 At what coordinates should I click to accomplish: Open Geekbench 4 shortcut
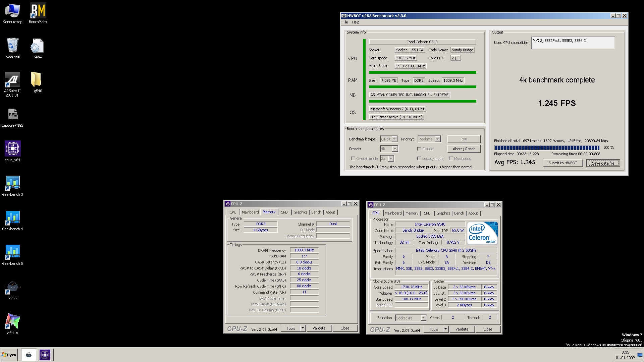click(12, 221)
